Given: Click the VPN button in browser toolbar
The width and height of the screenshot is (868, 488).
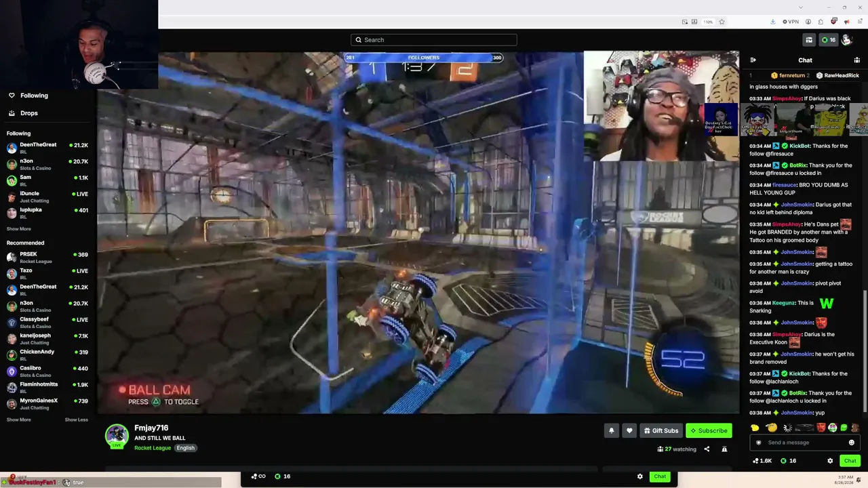Looking at the screenshot, I should (x=791, y=22).
